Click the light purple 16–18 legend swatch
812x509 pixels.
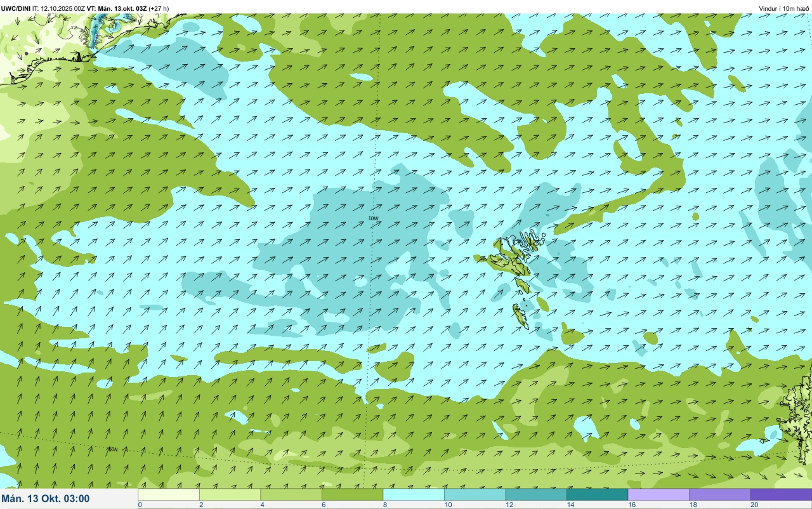(x=658, y=495)
